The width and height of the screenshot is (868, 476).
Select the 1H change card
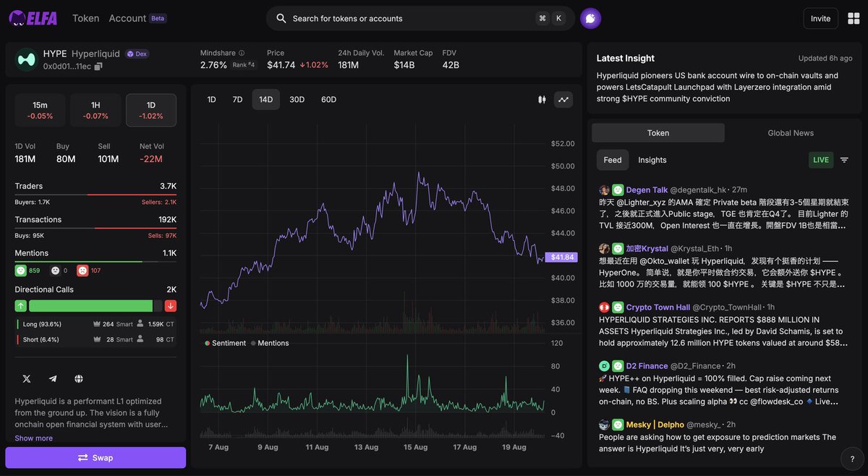pos(95,110)
